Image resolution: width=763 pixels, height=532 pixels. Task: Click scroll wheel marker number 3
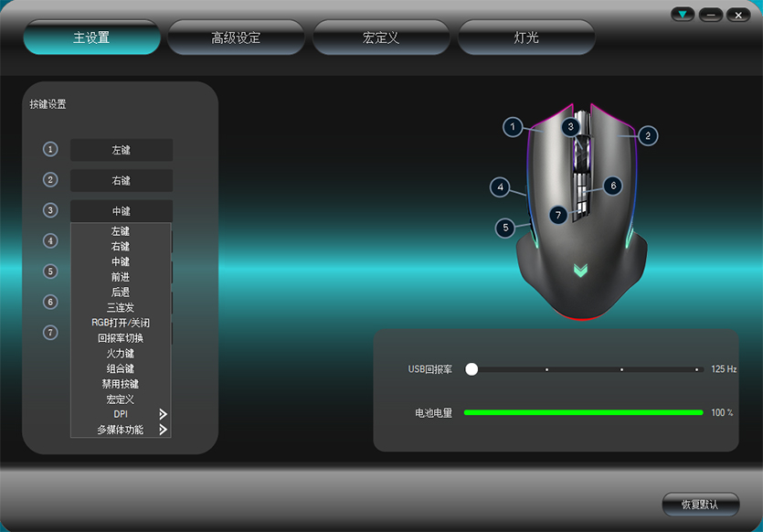pyautogui.click(x=570, y=127)
